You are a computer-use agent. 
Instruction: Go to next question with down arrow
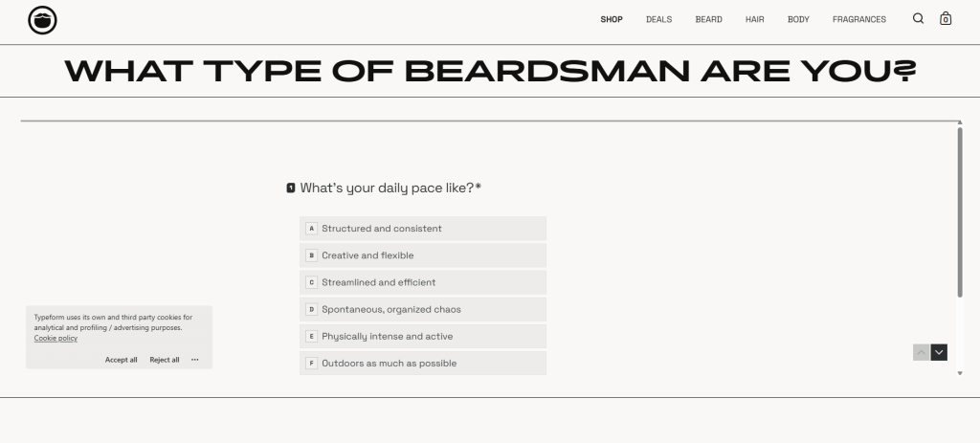(939, 352)
